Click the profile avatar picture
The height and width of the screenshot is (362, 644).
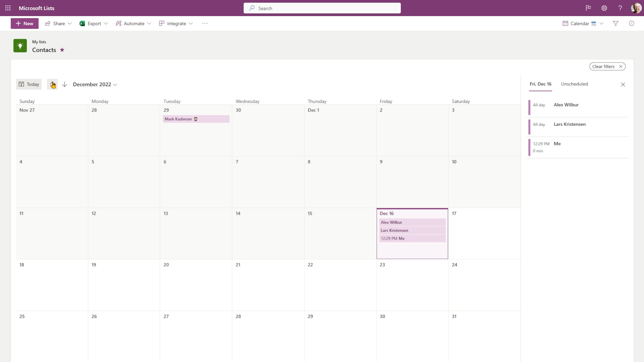636,8
